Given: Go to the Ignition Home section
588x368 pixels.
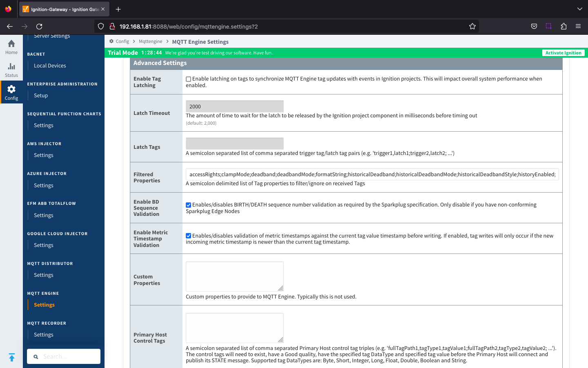Looking at the screenshot, I should click(11, 46).
